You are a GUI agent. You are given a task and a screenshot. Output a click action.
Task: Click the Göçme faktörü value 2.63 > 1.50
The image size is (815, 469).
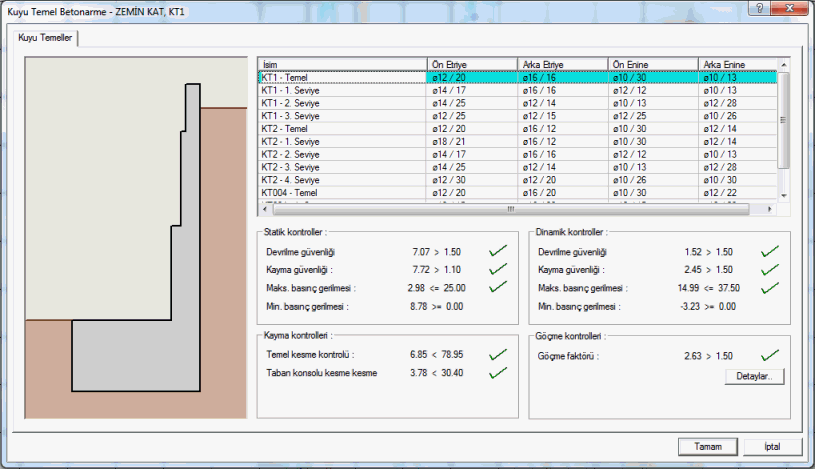[x=708, y=356]
